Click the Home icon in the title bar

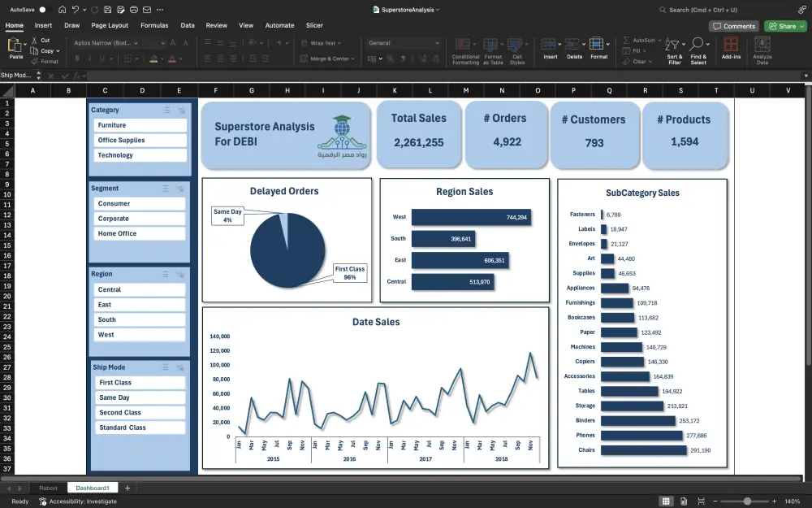tap(63, 9)
